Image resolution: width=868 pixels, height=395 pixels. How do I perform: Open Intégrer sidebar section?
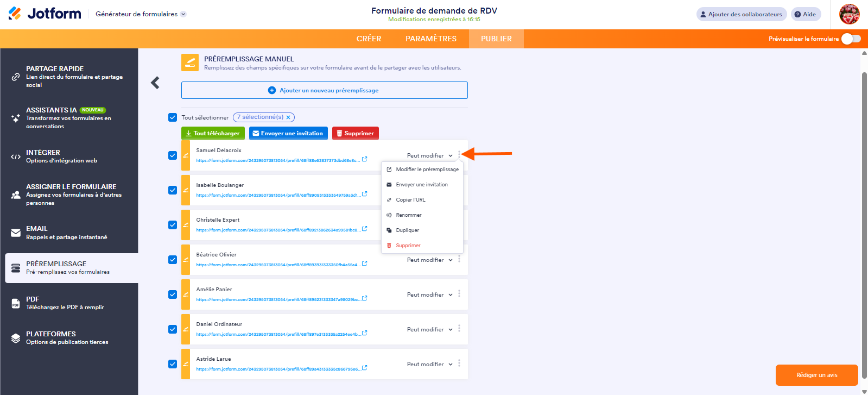[x=69, y=156]
